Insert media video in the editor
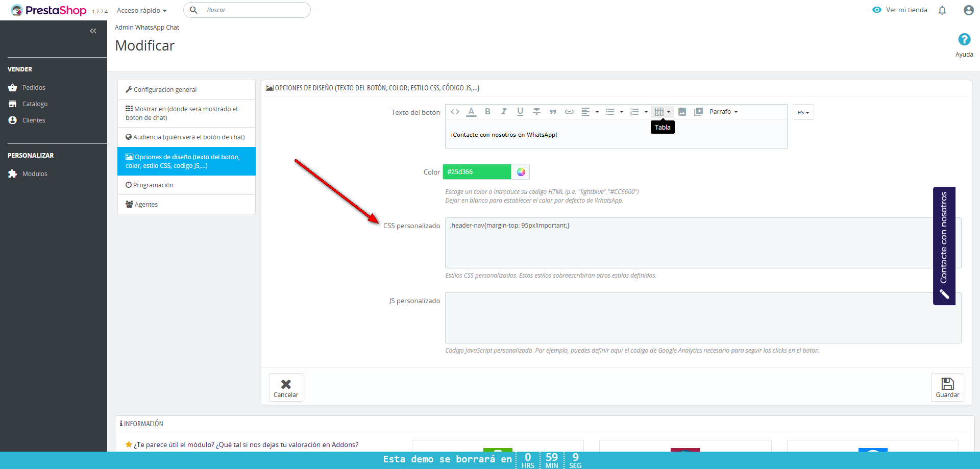980x469 pixels. [698, 112]
